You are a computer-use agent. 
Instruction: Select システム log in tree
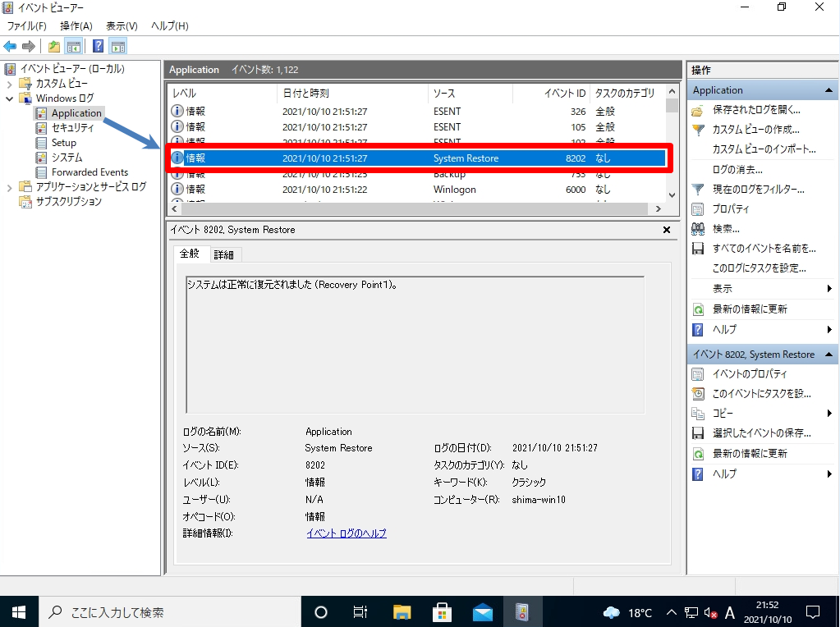click(67, 158)
